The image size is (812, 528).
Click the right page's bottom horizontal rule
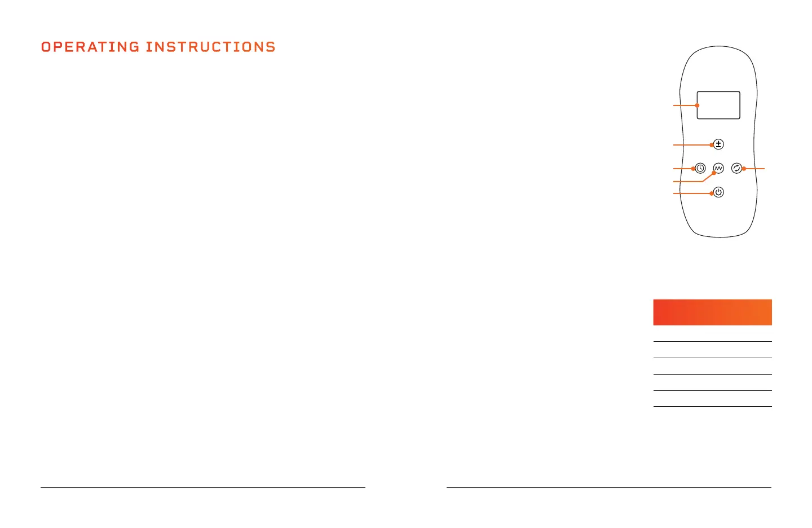tap(608, 487)
